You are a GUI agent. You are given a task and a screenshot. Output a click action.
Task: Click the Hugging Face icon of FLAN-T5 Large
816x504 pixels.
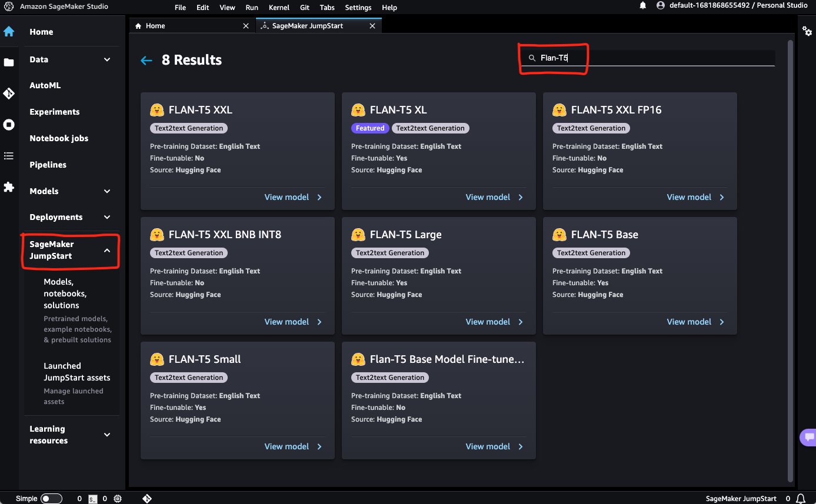click(x=358, y=235)
